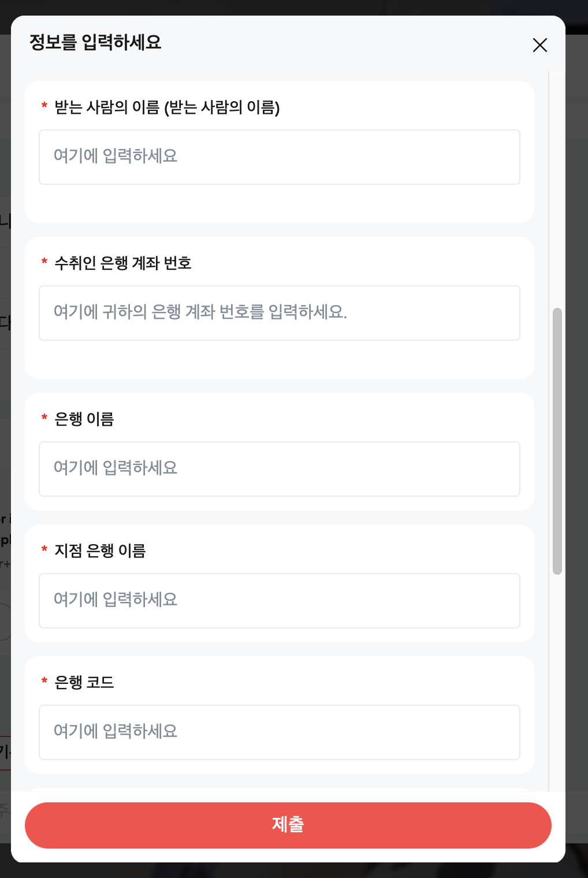Screen dimensions: 588x878
Task: Close the 정보를 입력하세요 dialog
Action: click(539, 45)
